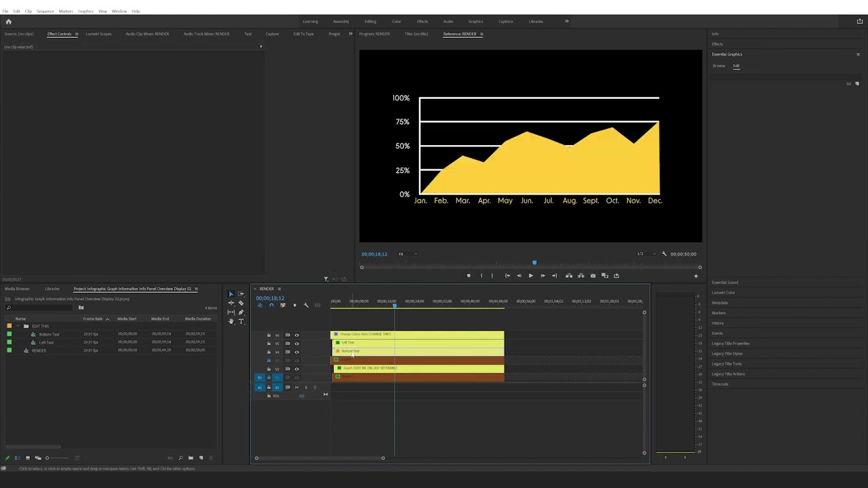
Task: Switch Project panel to icon view
Action: [x=28, y=458]
